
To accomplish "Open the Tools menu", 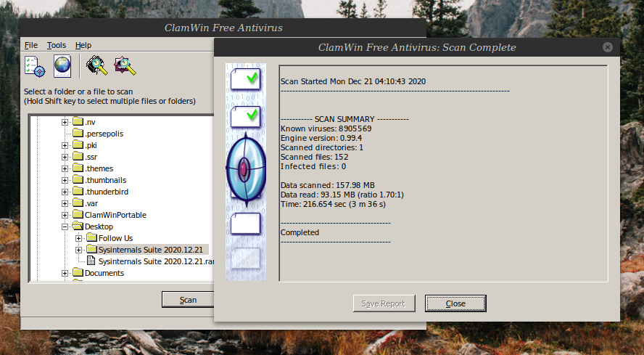I will tap(57, 45).
